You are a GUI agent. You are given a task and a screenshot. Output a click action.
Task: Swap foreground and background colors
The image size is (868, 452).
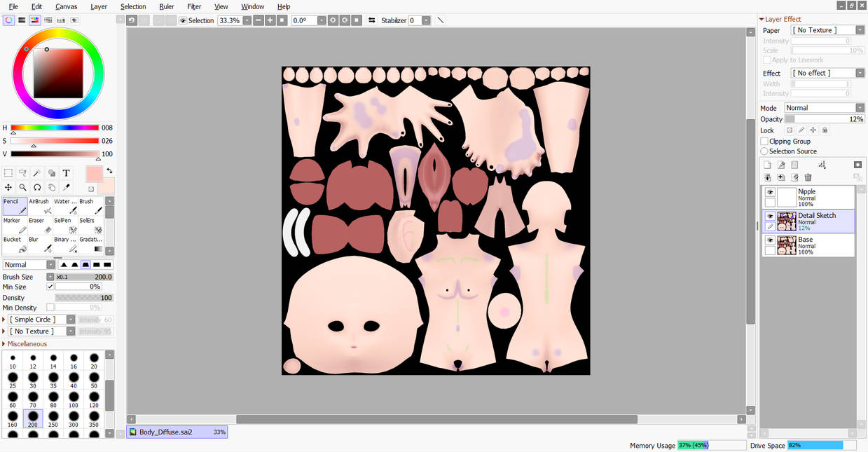[x=109, y=171]
